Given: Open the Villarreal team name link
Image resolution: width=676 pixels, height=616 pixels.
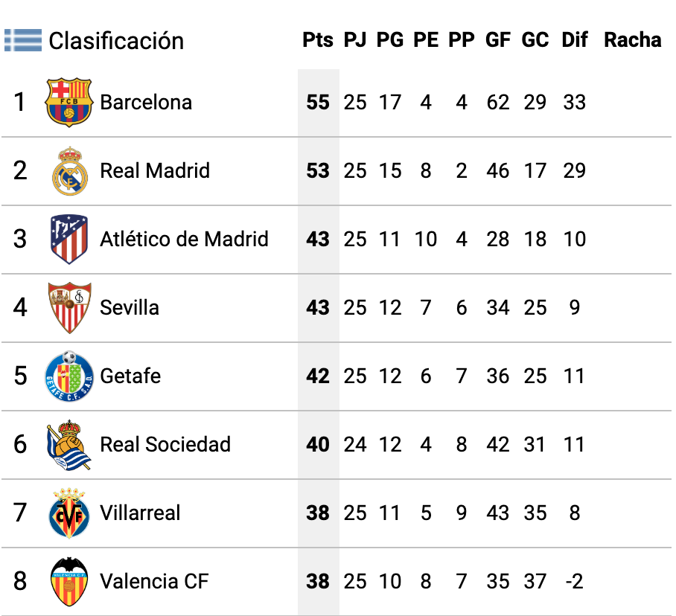Looking at the screenshot, I should pos(140,513).
